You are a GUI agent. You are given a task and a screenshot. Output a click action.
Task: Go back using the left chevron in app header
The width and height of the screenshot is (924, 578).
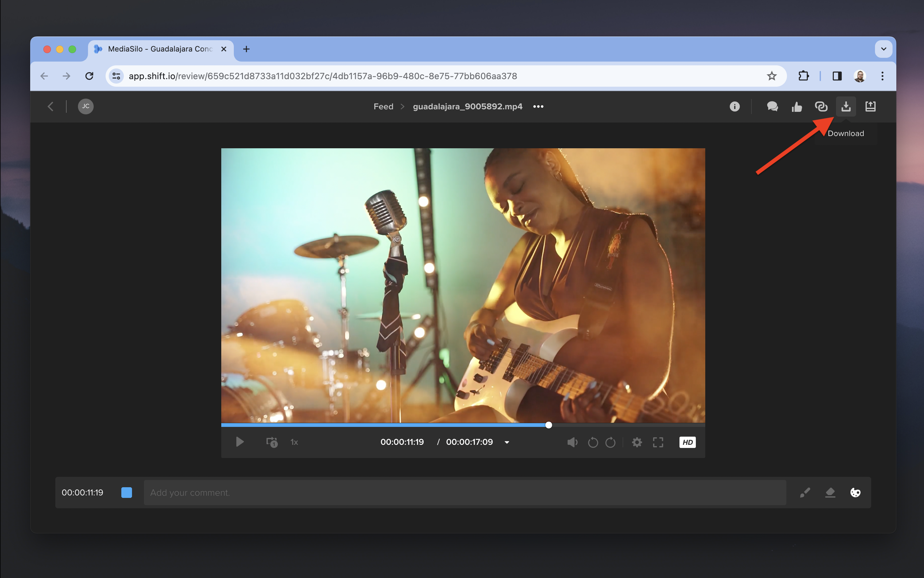tap(51, 106)
